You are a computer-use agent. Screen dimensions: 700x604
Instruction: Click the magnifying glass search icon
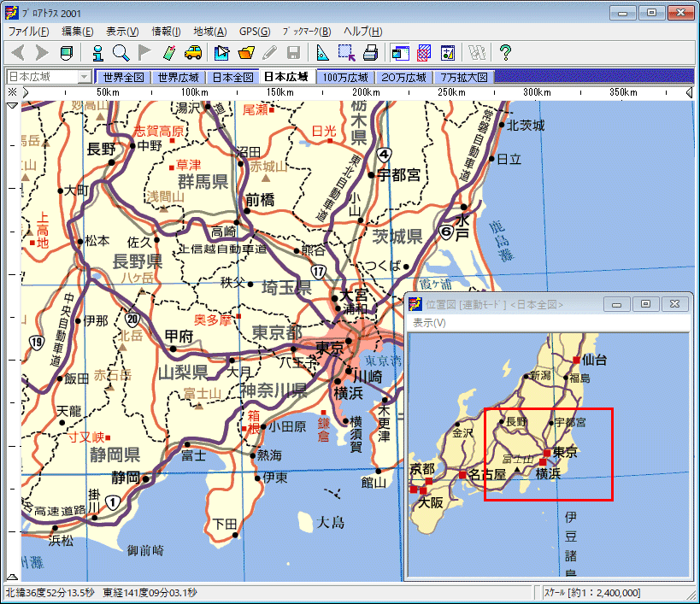coord(121,53)
